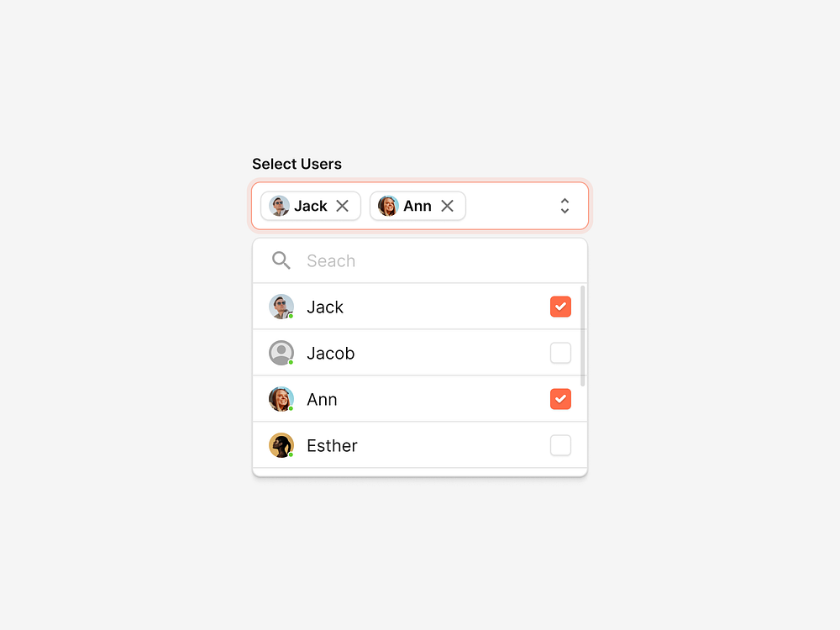Select the Esther list item by name
Screen dimensions: 840x630
tap(332, 446)
